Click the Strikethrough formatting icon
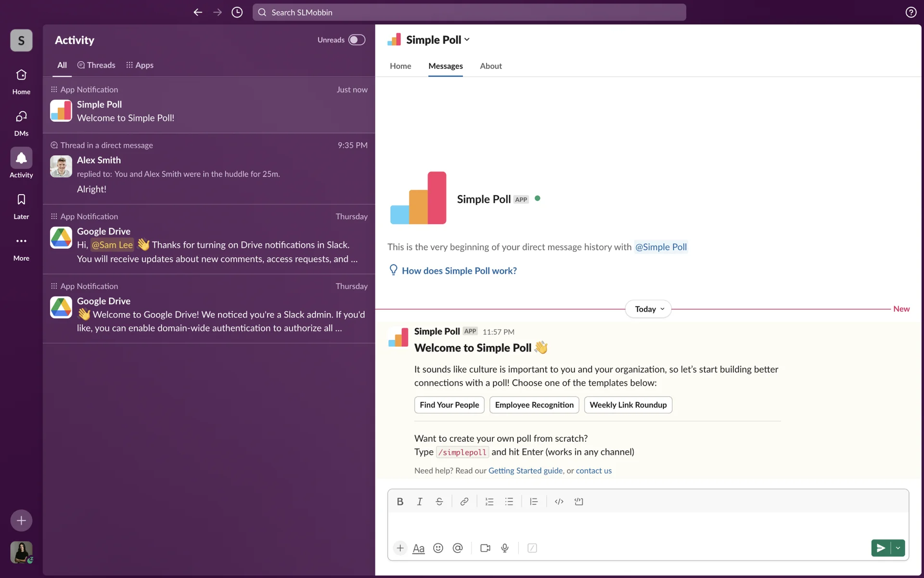 439,501
